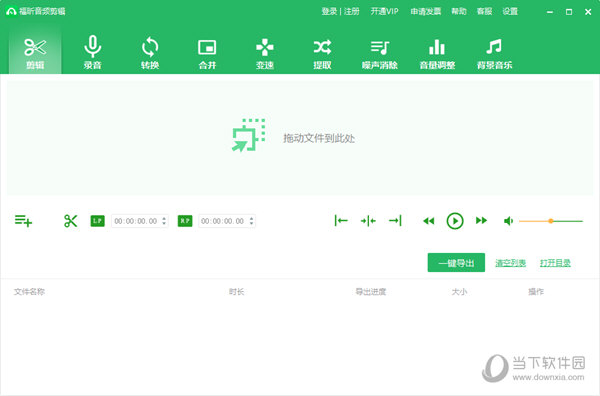Click the RP time stepper arrows
The height and width of the screenshot is (396, 600).
click(x=251, y=221)
